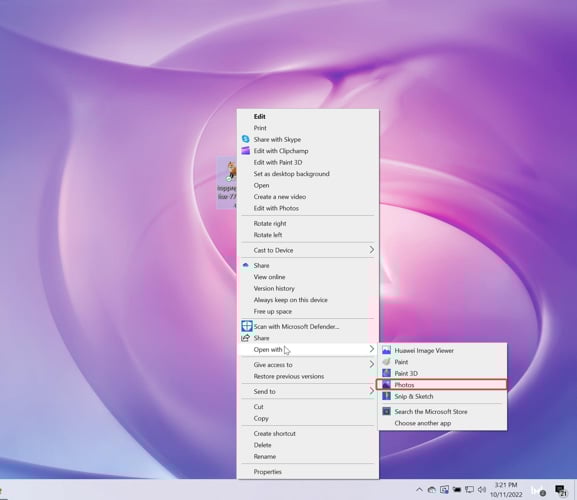Click the Photos app icon in the submenu
Image resolution: width=577 pixels, height=500 pixels.
386,384
